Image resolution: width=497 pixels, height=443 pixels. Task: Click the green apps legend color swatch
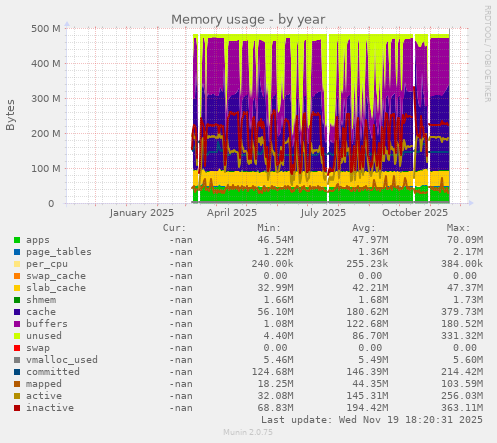click(x=17, y=240)
